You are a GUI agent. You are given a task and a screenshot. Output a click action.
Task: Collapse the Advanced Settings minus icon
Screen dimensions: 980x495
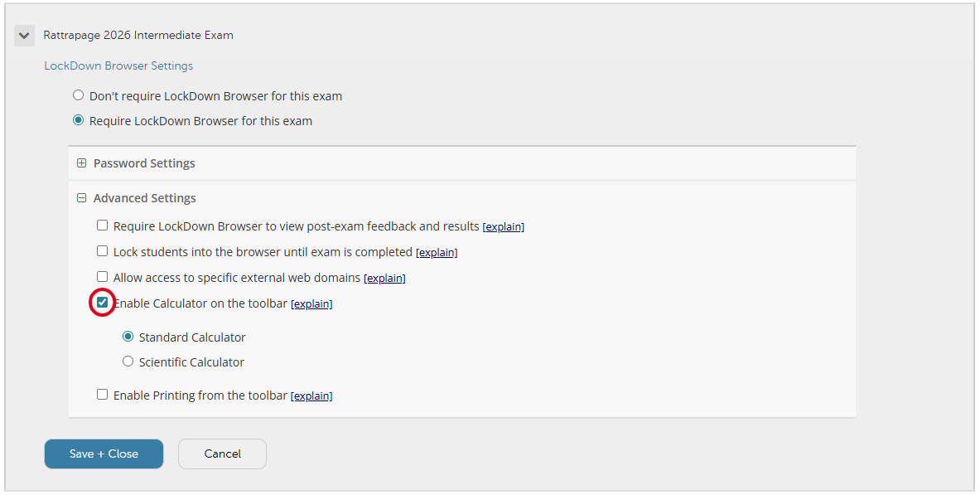pos(81,198)
